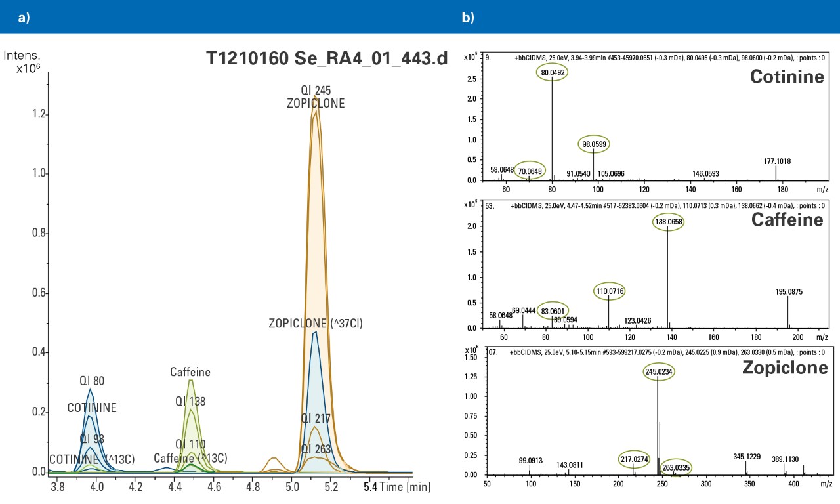The image size is (840, 504).
Task: Click the circled 110.0716 annotation in Caffeine spectrum
Action: point(609,291)
